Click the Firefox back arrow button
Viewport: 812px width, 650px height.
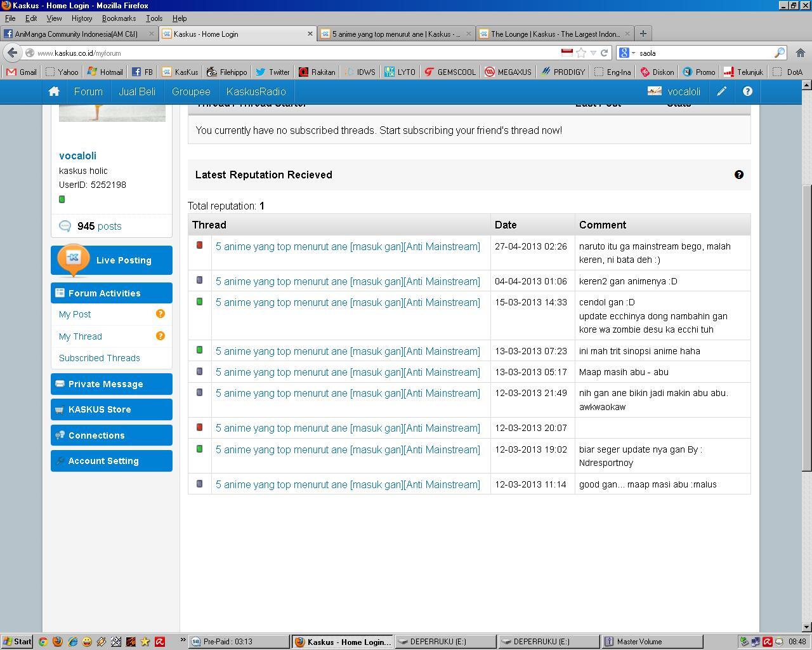point(12,53)
